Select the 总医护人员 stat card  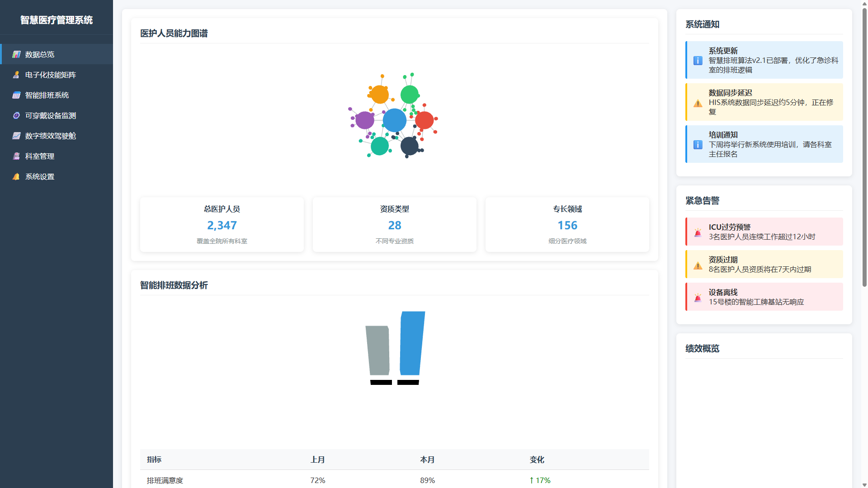click(x=222, y=224)
